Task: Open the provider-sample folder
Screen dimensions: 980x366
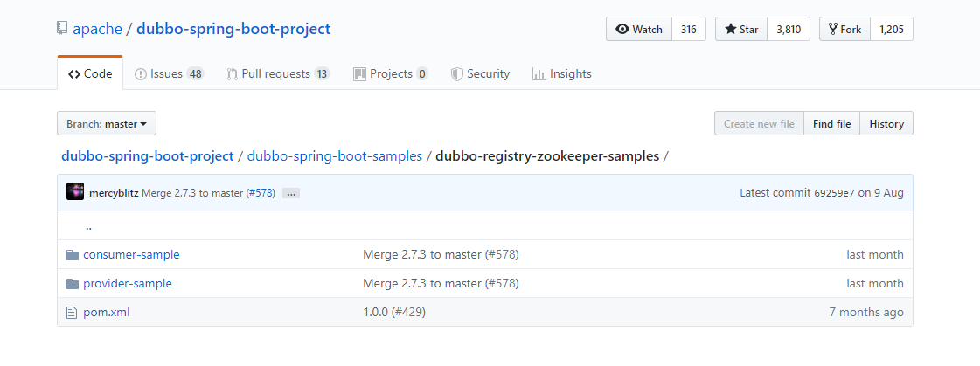Action: coord(128,284)
